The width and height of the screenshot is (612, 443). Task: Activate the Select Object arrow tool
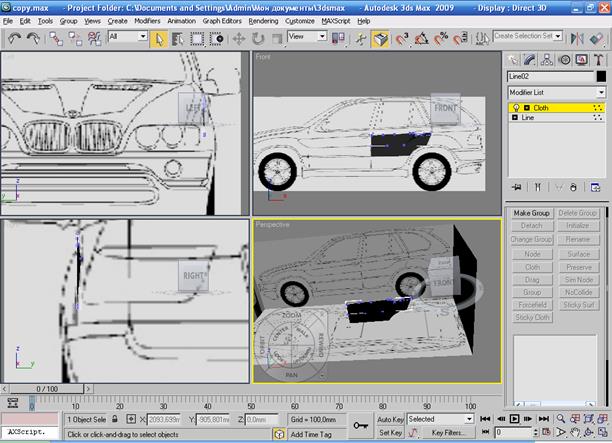pyautogui.click(x=159, y=39)
